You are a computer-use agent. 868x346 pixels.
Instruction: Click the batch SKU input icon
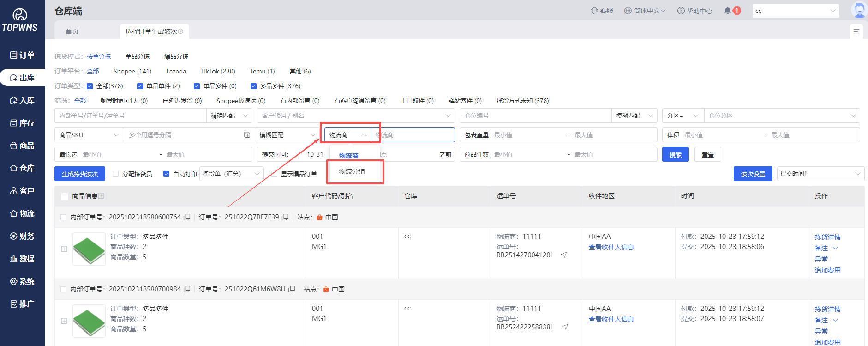tap(247, 135)
